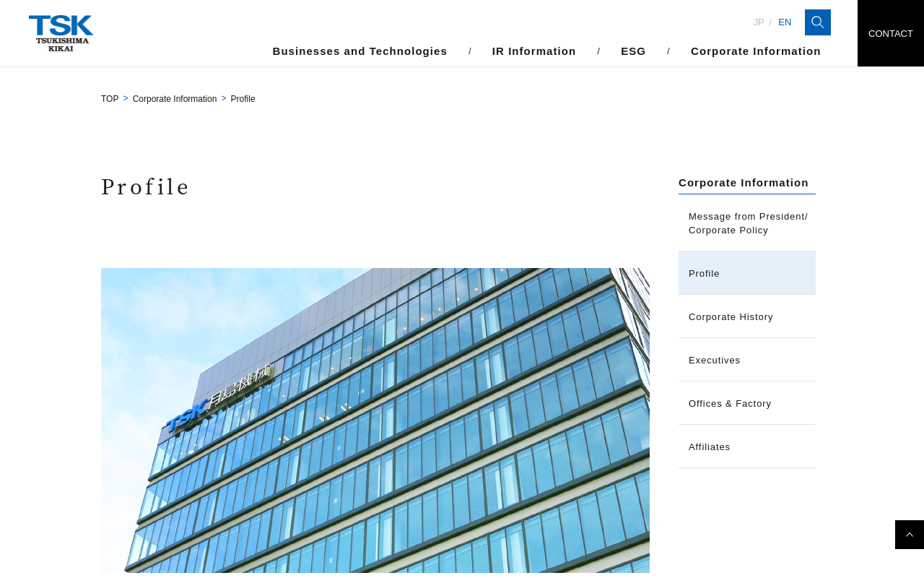Click the Profile breadcrumb item
Image resolution: width=924 pixels, height=578 pixels.
[243, 99]
